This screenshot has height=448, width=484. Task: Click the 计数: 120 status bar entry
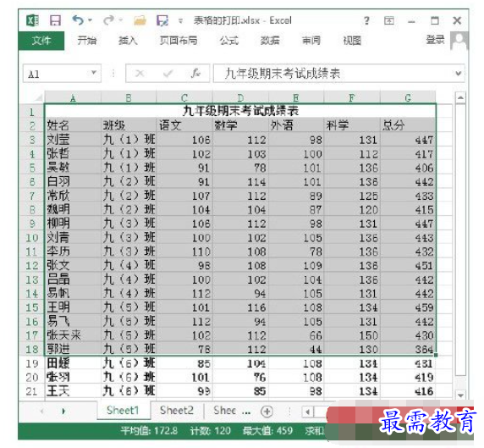211,430
